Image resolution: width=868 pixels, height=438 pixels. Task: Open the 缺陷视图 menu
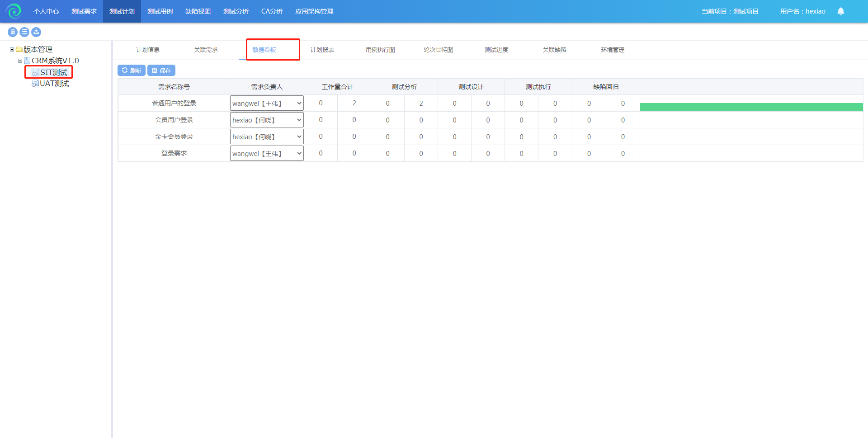pyautogui.click(x=198, y=11)
